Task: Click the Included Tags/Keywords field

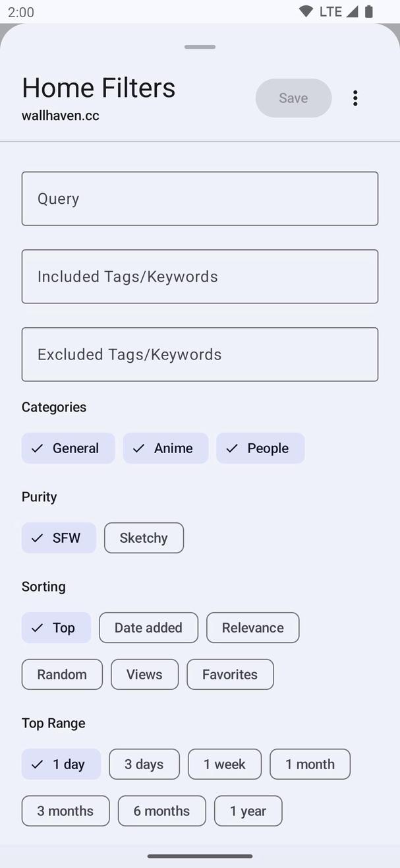Action: click(200, 276)
